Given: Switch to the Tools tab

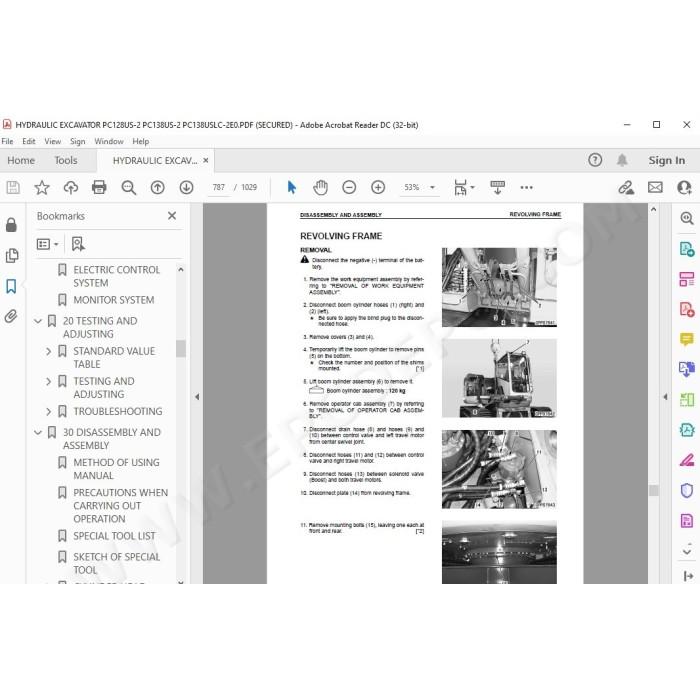Looking at the screenshot, I should pos(66,160).
